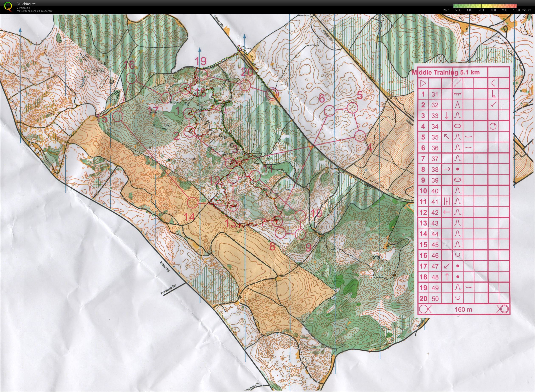Click control code 31 in the table
The image size is (535, 392).
click(x=434, y=94)
